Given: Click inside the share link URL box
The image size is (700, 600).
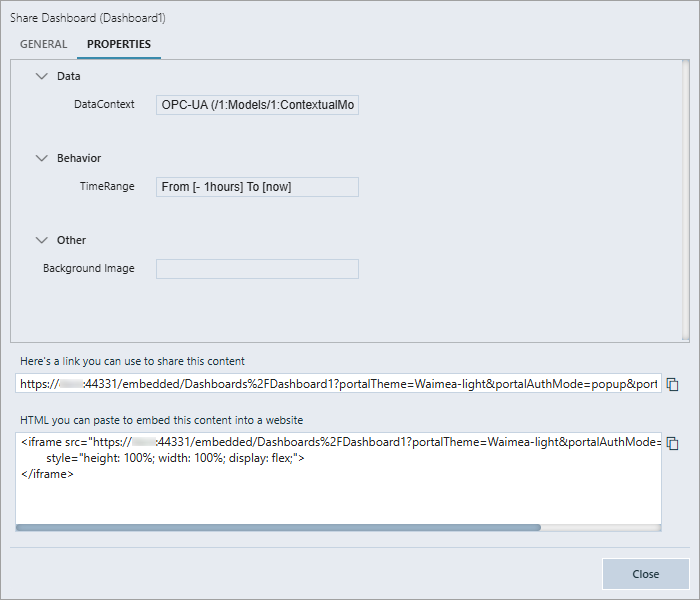Looking at the screenshot, I should click(x=338, y=384).
